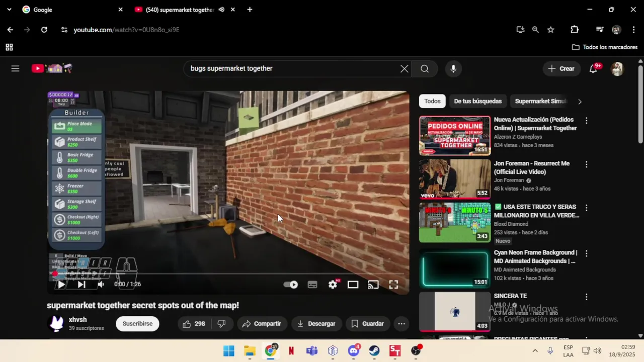Enter fullscreen mode
Image resolution: width=644 pixels, height=362 pixels.
(x=393, y=285)
